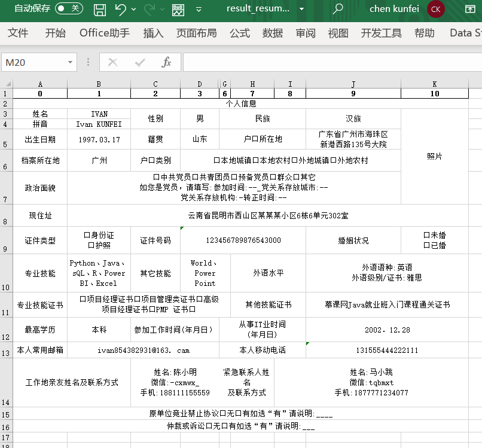Click the 2002. 12.28 date cell
Screen dimensions: 482x448
(x=387, y=330)
